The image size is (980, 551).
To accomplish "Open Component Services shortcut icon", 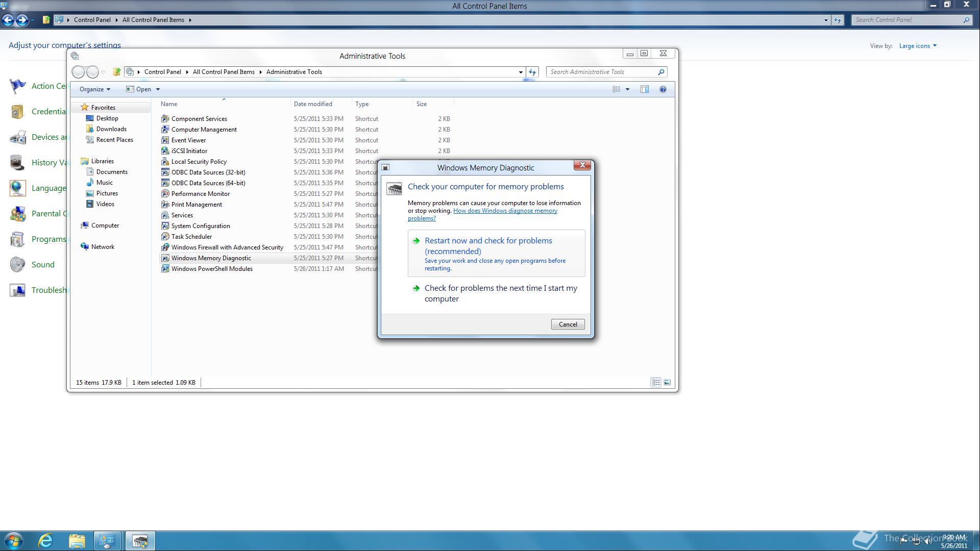I will pyautogui.click(x=165, y=118).
